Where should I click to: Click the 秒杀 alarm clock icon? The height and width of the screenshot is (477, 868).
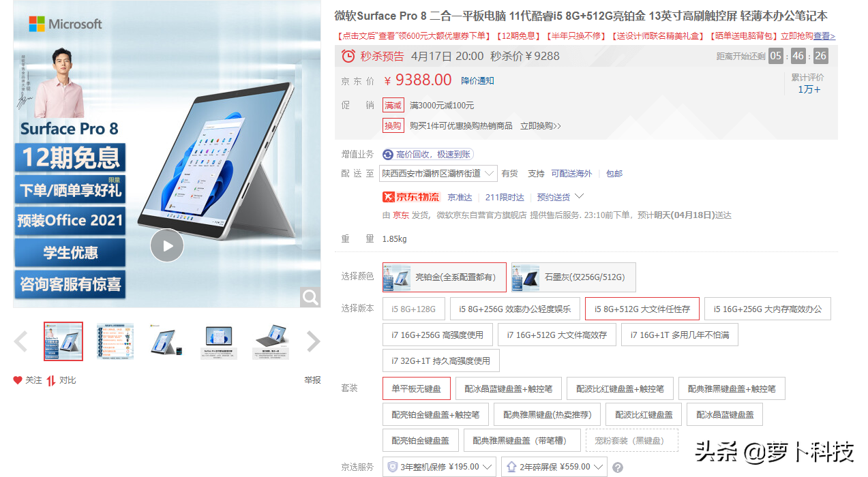click(x=348, y=56)
